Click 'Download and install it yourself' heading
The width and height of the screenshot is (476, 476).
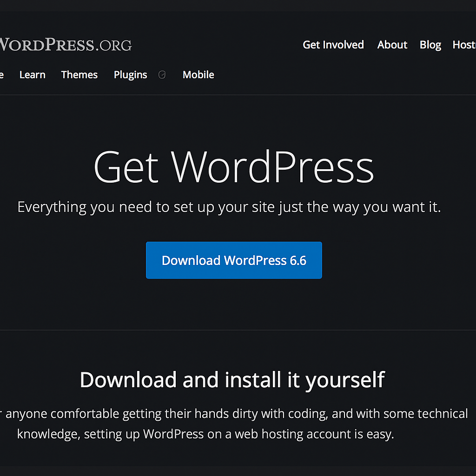pyautogui.click(x=232, y=380)
